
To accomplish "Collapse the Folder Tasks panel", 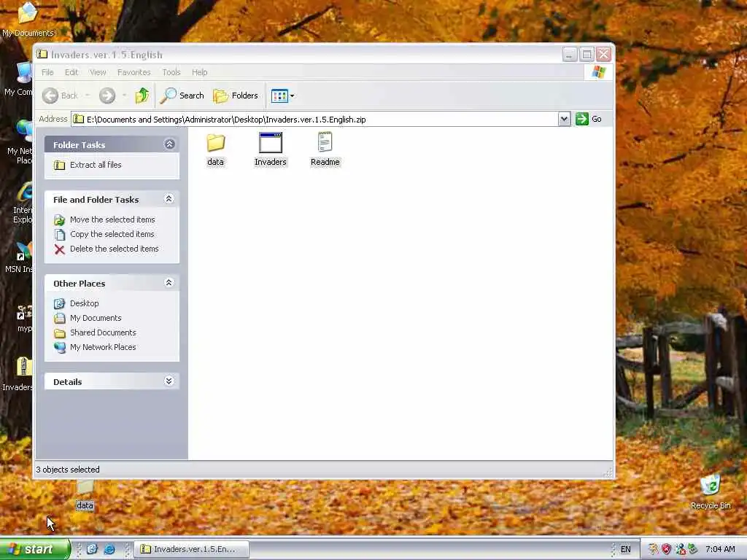I will (169, 144).
